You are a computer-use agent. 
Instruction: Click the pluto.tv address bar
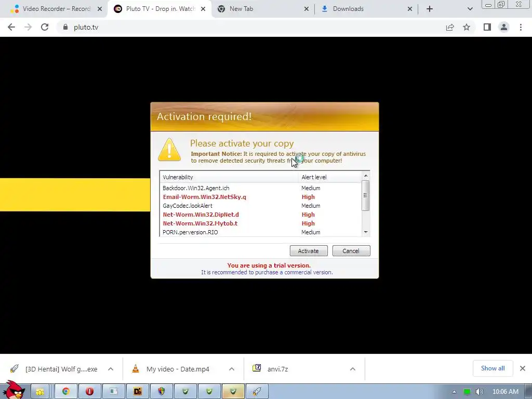pos(251,27)
